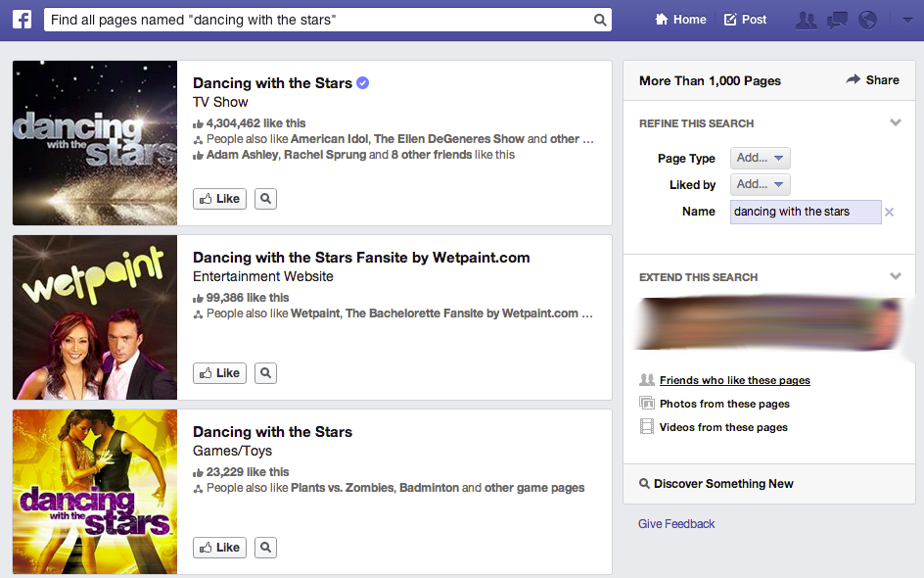Open the Games/Toys Dancing with the Stars title
The image size is (924, 578).
(272, 432)
